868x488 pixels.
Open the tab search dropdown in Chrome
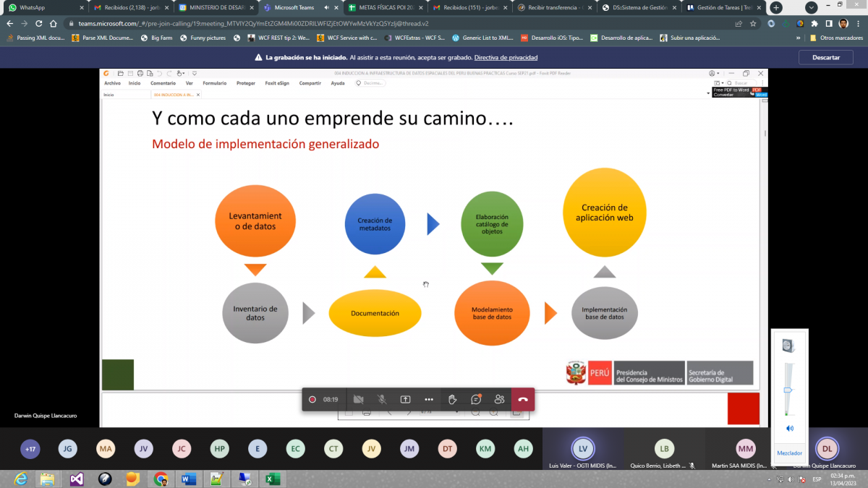(x=811, y=7)
